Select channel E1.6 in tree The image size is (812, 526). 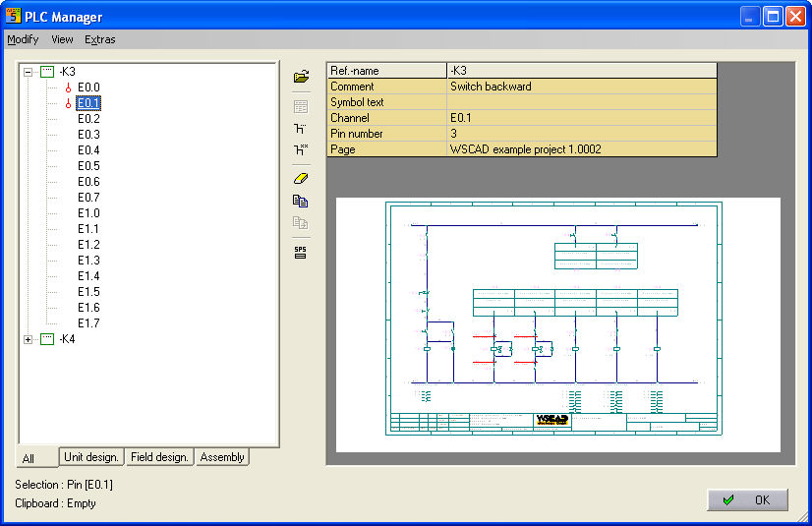88,308
